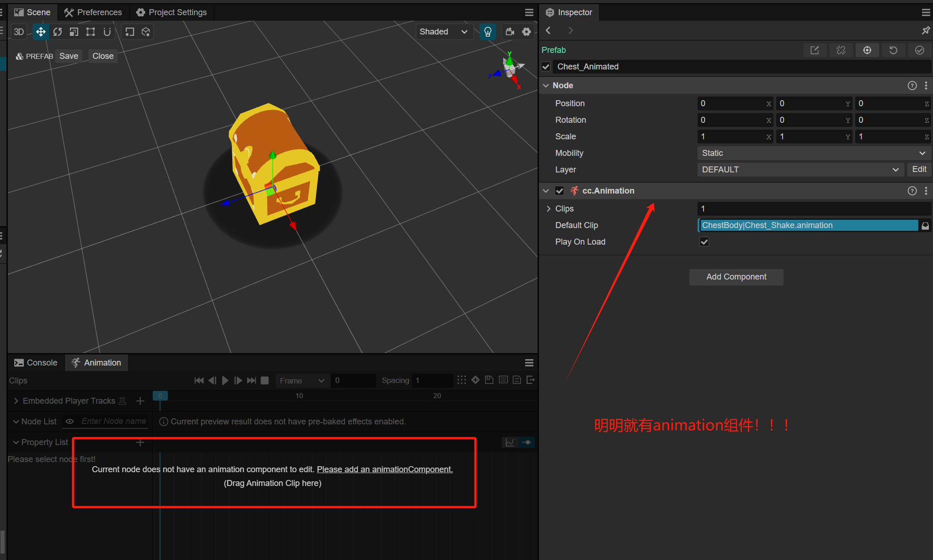Screen dimensions: 933x560
Task: Switch to curve editor view
Action: [510, 442]
